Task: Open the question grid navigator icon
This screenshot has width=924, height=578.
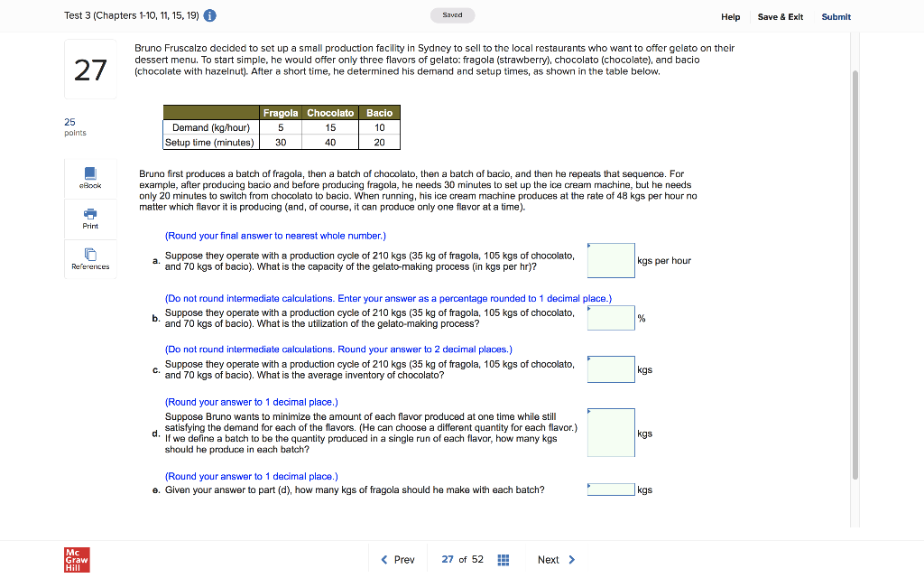Action: click(x=504, y=560)
